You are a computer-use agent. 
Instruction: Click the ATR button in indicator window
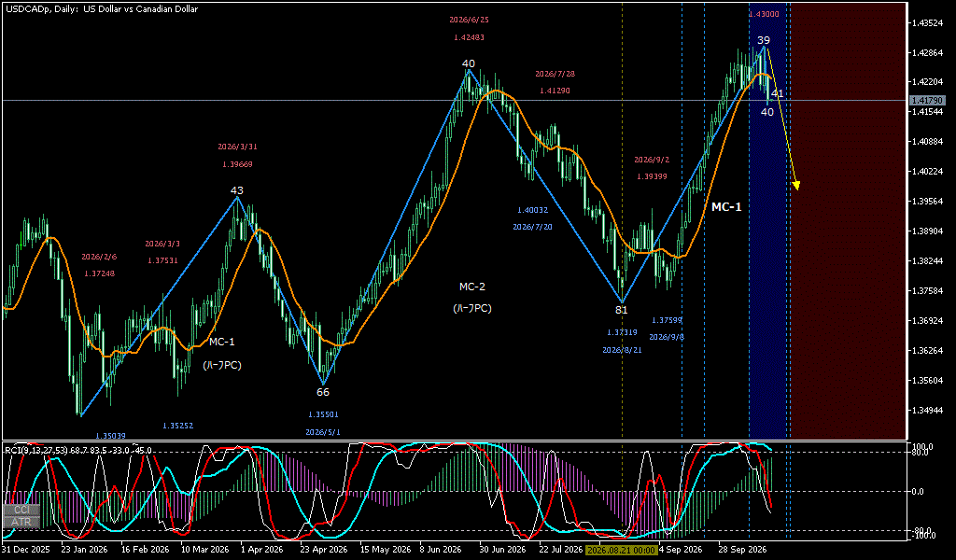[x=22, y=523]
